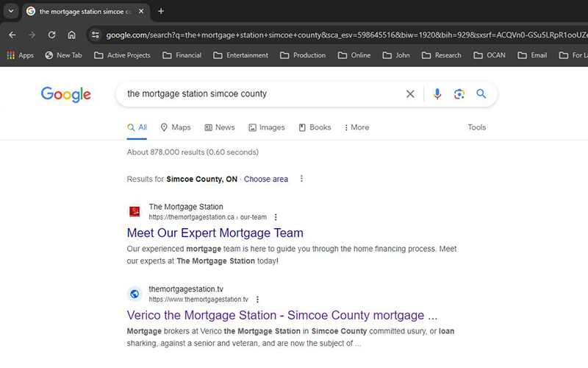Screen dimensions: 588x368
Task: Select the All results tab
Action: point(137,127)
